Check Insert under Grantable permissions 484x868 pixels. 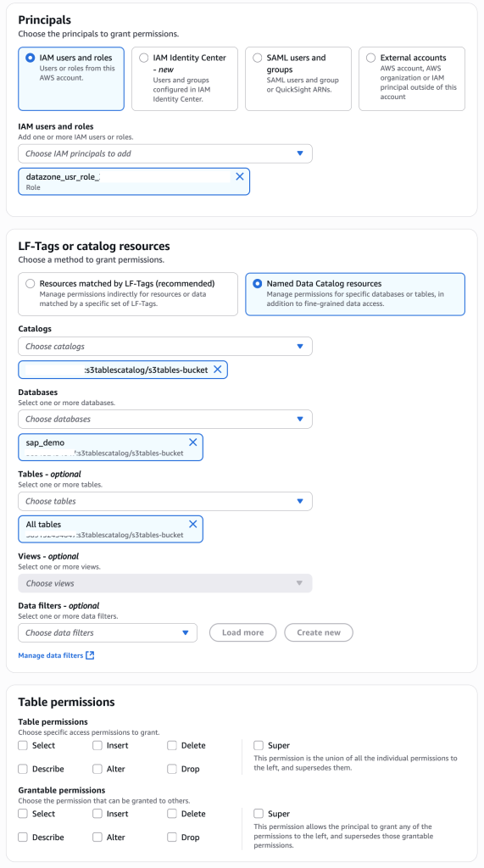tap(97, 814)
